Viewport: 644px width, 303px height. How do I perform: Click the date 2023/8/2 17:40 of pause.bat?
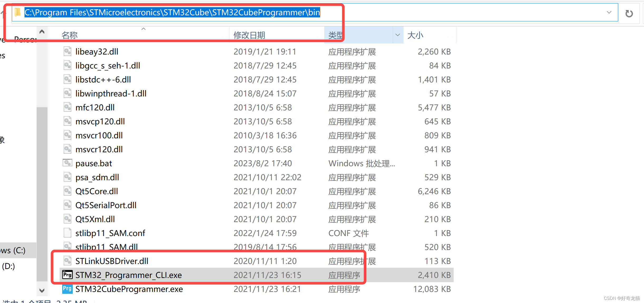263,163
